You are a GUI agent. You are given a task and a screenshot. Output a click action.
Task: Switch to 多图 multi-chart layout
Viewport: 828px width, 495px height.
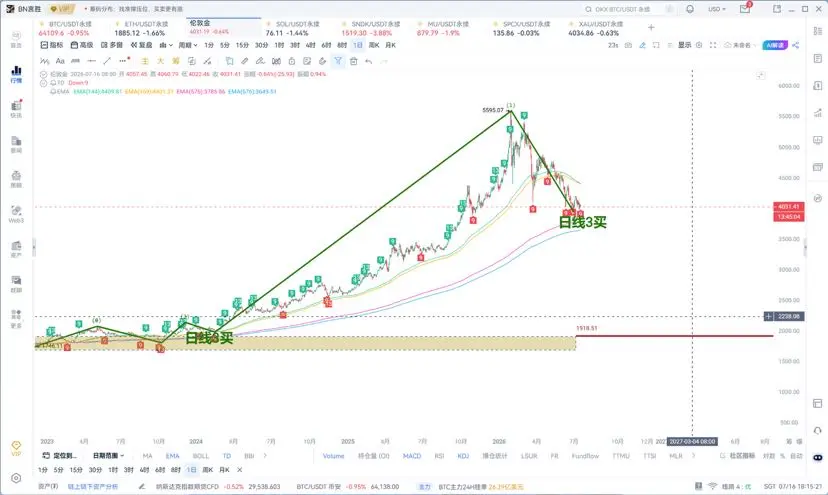(112, 45)
